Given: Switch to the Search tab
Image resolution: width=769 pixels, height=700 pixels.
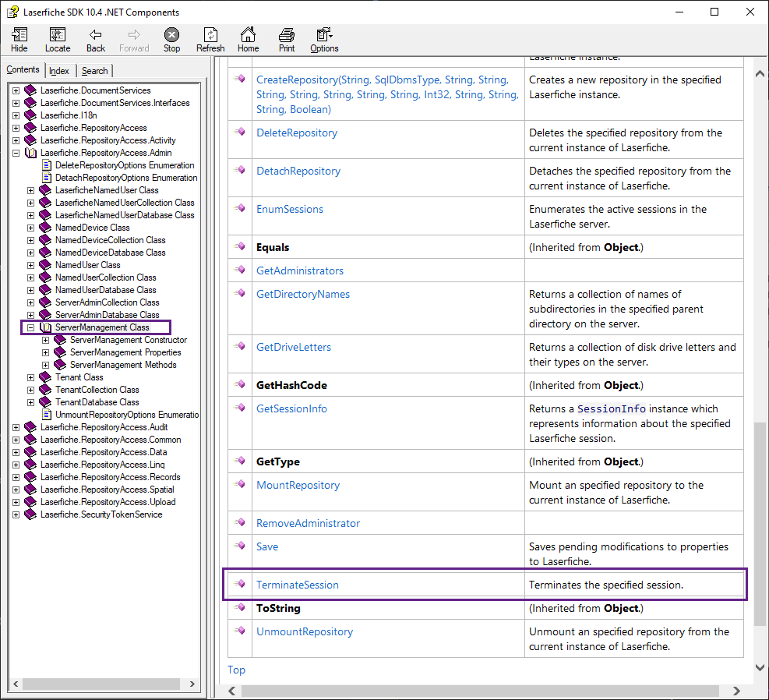Looking at the screenshot, I should [94, 71].
